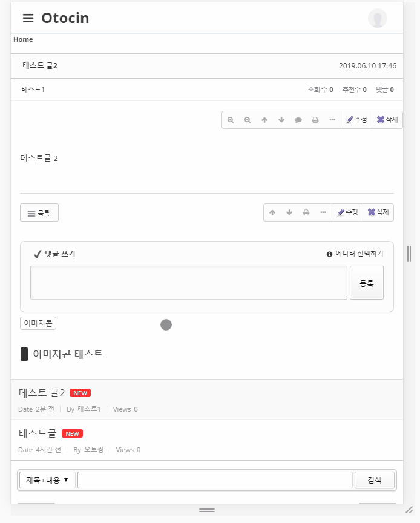Image resolution: width=420 pixels, height=523 pixels.
Task: Click the 2019.06.10 17:46 timestamp
Action: (x=367, y=66)
